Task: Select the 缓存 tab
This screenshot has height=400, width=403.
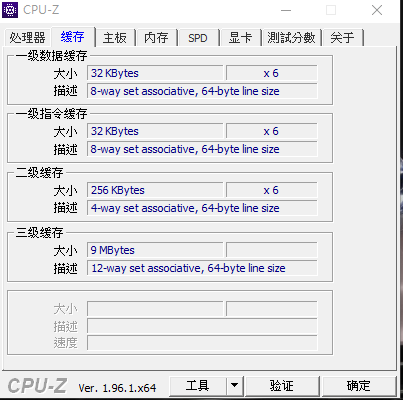Action: coord(73,36)
